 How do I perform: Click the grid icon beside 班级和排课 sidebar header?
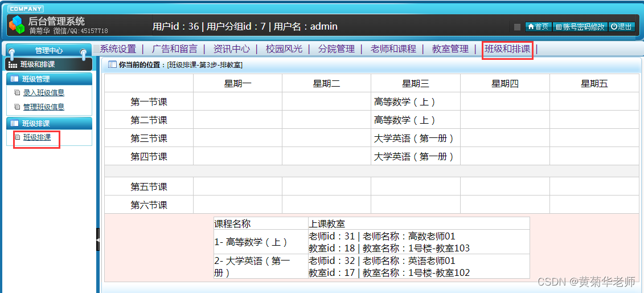click(x=13, y=64)
